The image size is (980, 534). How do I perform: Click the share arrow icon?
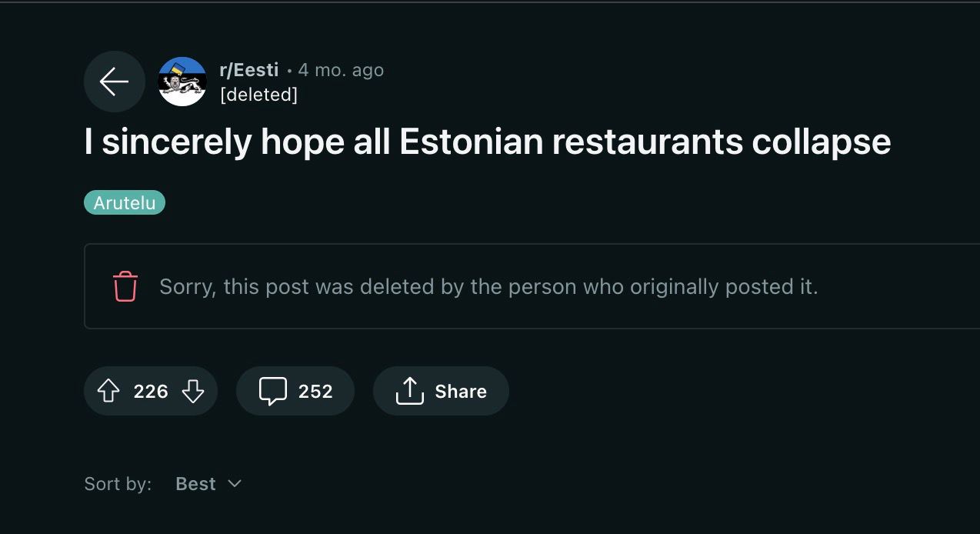click(410, 391)
